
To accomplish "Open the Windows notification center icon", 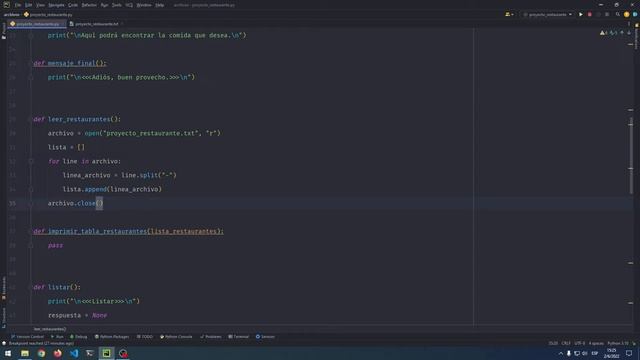I will click(629, 353).
